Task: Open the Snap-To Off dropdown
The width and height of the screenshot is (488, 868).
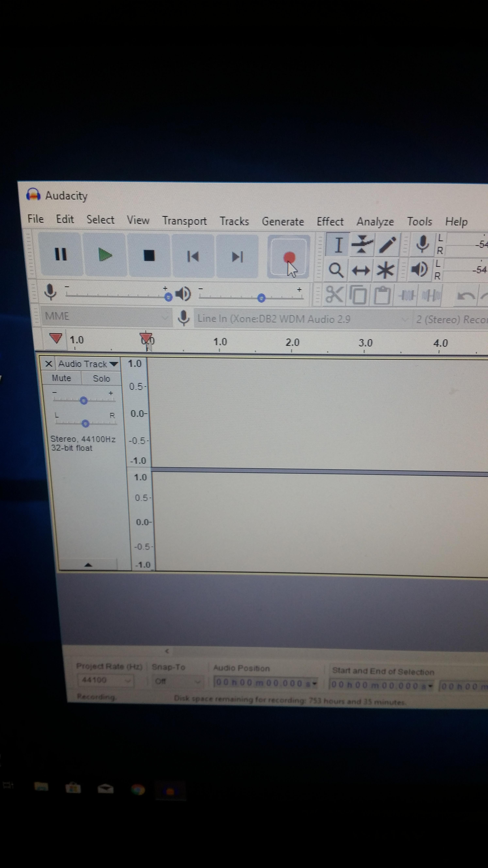Action: coord(177,681)
